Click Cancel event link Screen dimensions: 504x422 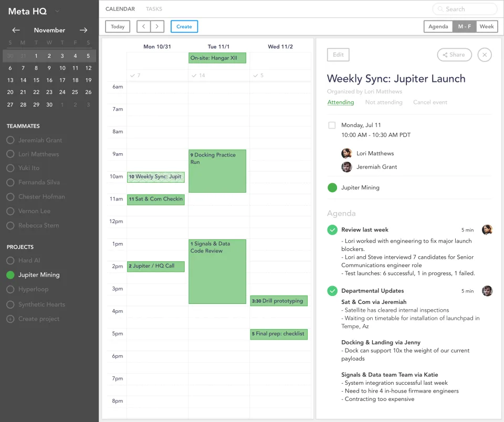430,102
